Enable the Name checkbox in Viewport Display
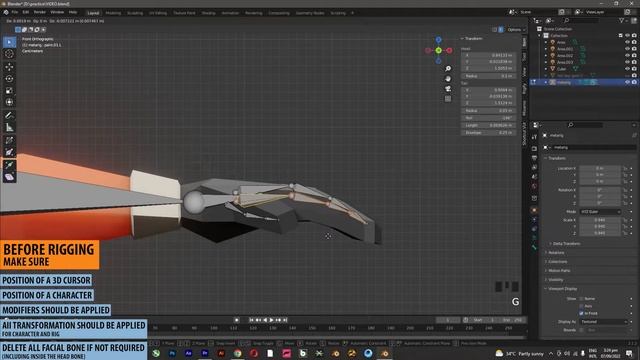640x360 pixels. [581, 299]
